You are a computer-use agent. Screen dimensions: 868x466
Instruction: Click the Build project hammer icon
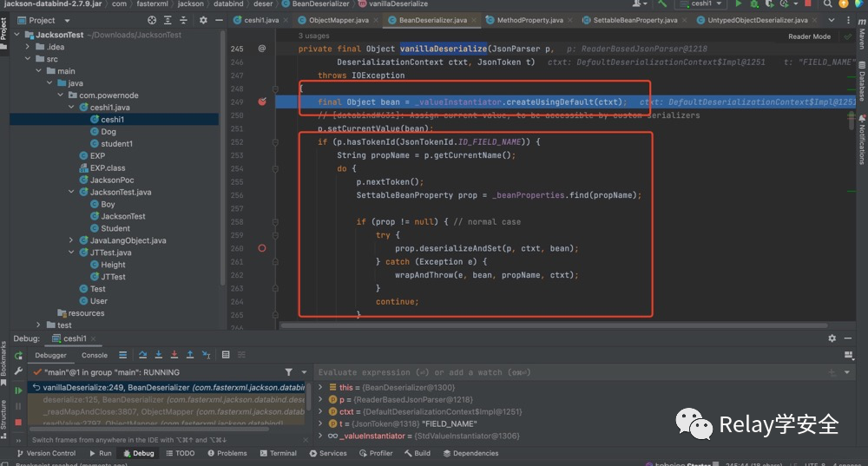[x=662, y=3]
